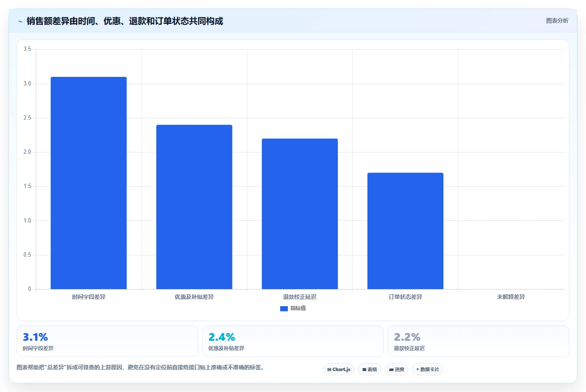Select the 时间字段差异 bar

click(88, 183)
